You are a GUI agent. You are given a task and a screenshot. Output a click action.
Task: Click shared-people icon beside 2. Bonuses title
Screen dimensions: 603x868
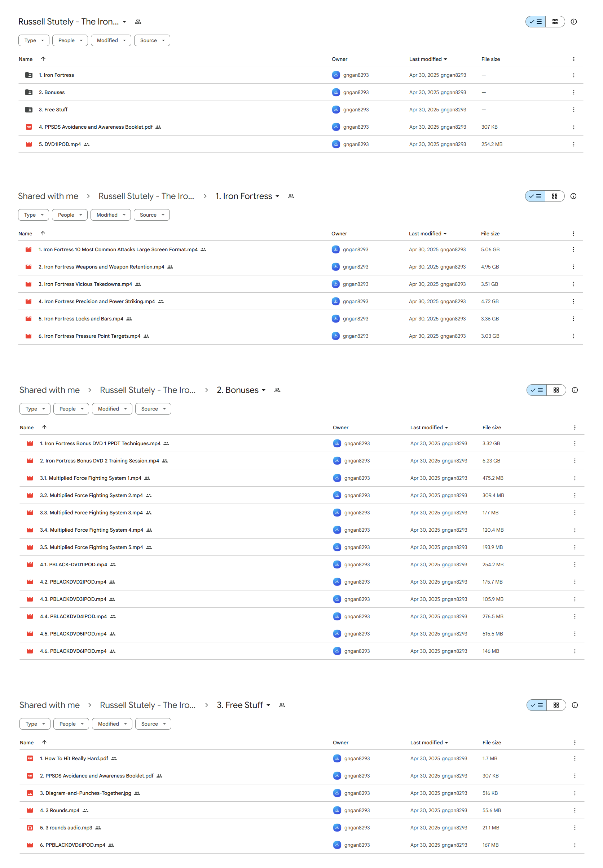(277, 390)
